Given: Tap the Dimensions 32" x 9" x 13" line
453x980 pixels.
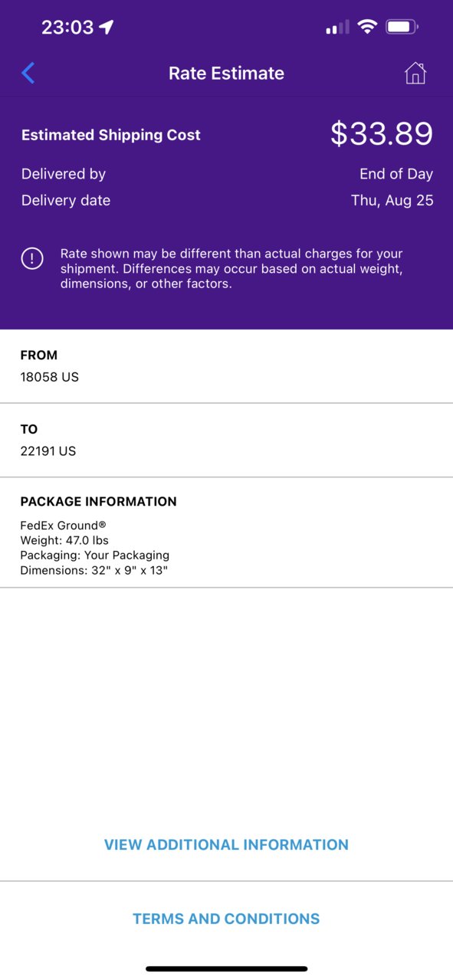Looking at the screenshot, I should pyautogui.click(x=94, y=570).
